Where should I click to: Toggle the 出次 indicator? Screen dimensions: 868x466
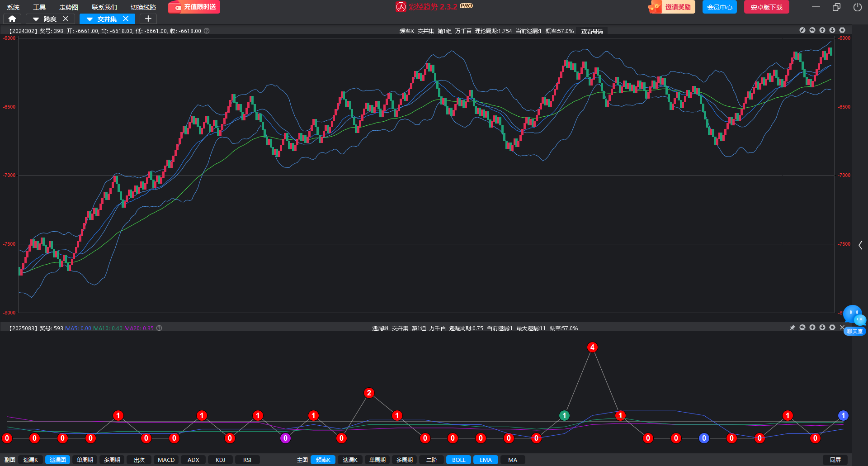pyautogui.click(x=139, y=460)
